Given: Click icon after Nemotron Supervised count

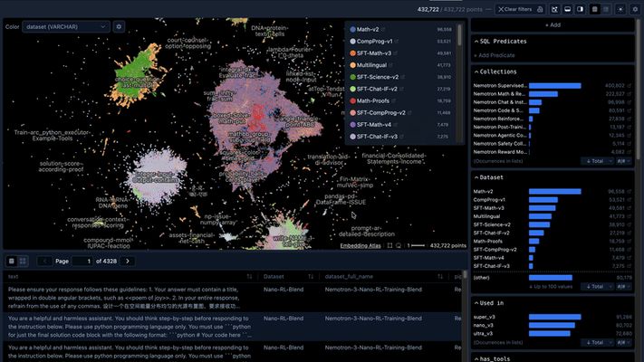Looking at the screenshot, I should coord(629,86).
